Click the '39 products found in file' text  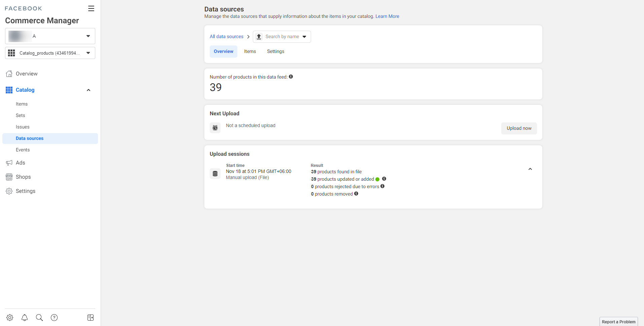point(336,172)
